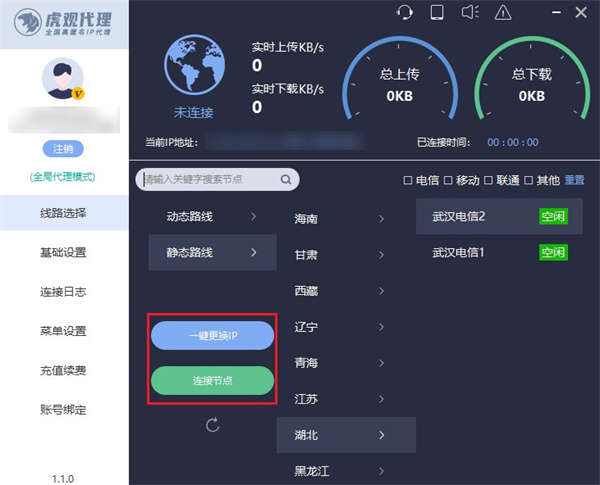Image resolution: width=600 pixels, height=485 pixels.
Task: Open the 菜单设置 sidebar menu
Action: coord(64,331)
